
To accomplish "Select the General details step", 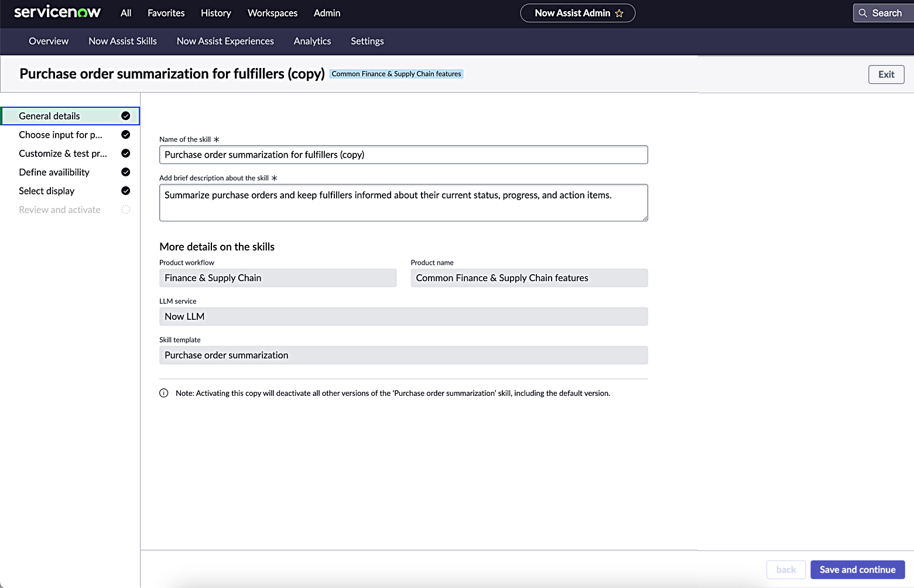I will pyautogui.click(x=71, y=116).
